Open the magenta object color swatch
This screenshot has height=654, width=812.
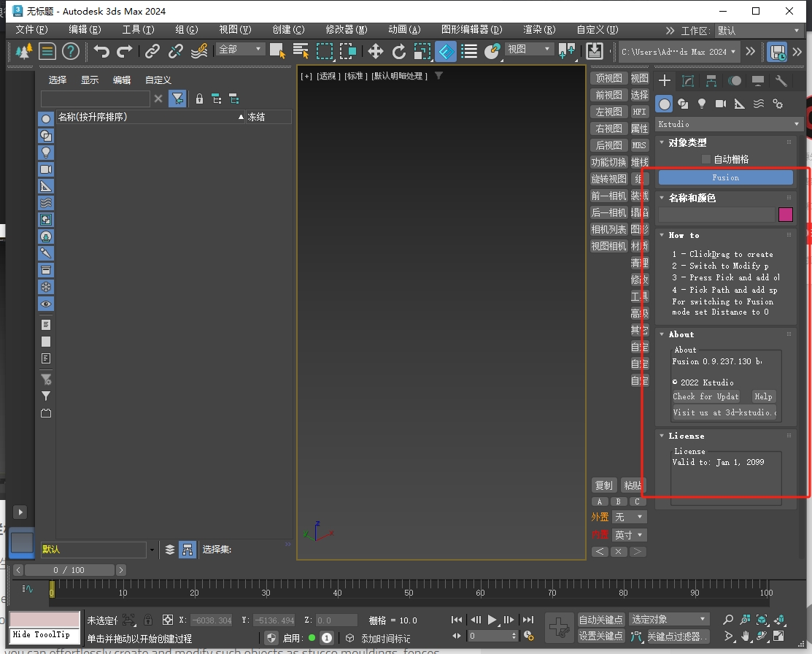pos(786,215)
